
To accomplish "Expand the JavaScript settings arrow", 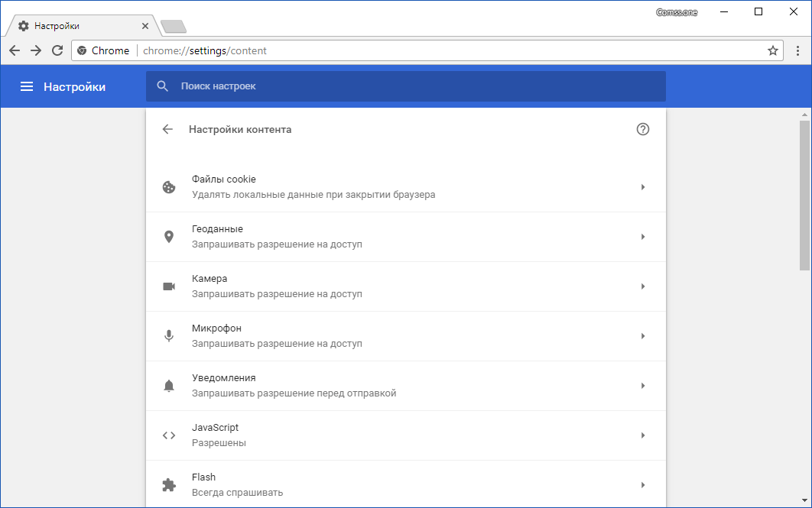I will [x=643, y=435].
